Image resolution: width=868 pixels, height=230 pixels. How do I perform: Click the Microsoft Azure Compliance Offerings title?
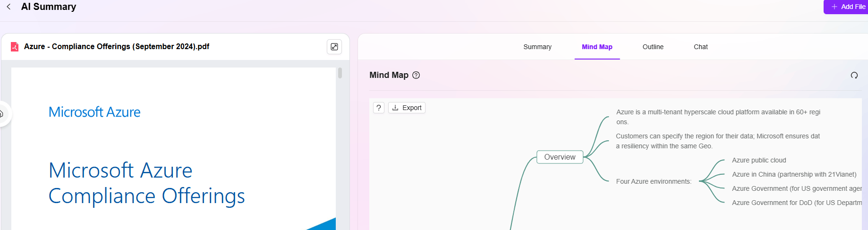pos(146,183)
